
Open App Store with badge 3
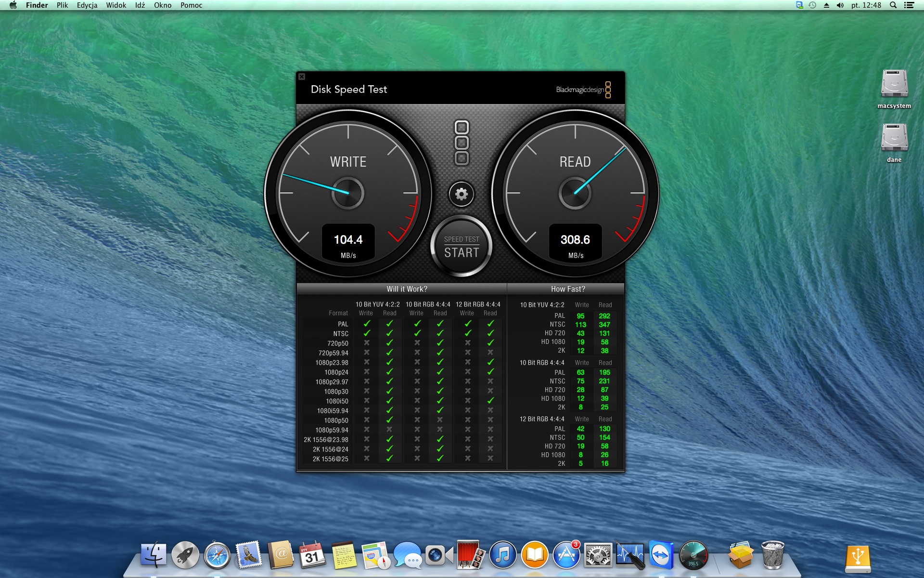[566, 555]
